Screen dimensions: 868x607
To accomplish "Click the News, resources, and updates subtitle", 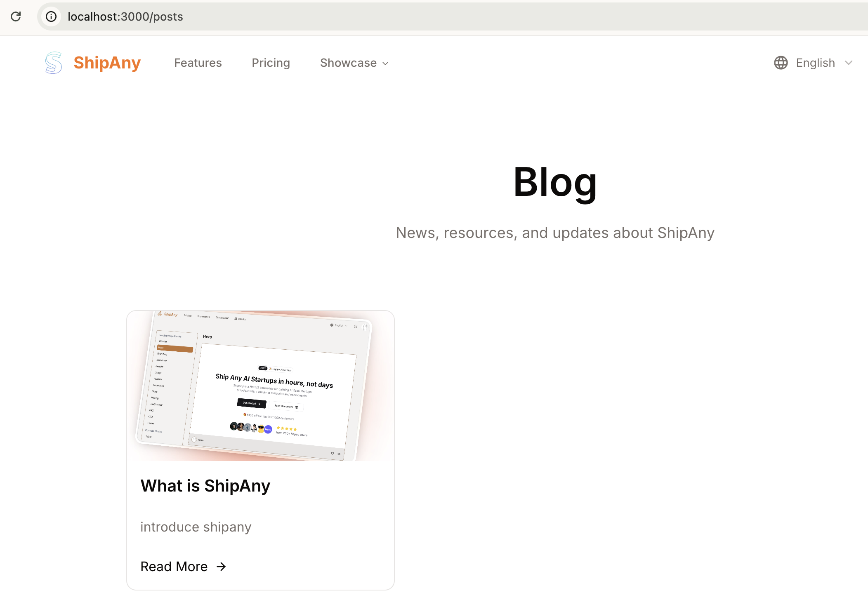I will (555, 233).
